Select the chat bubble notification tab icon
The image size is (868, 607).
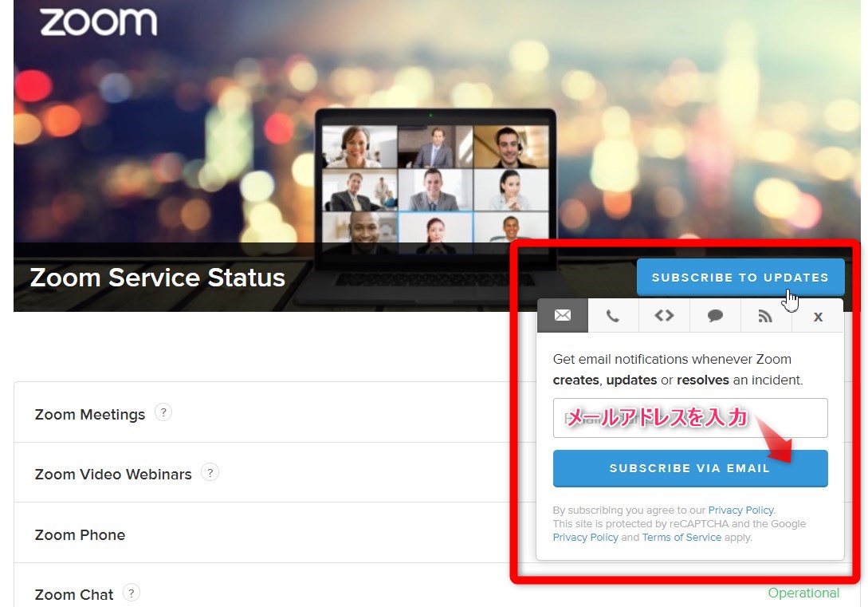point(715,316)
